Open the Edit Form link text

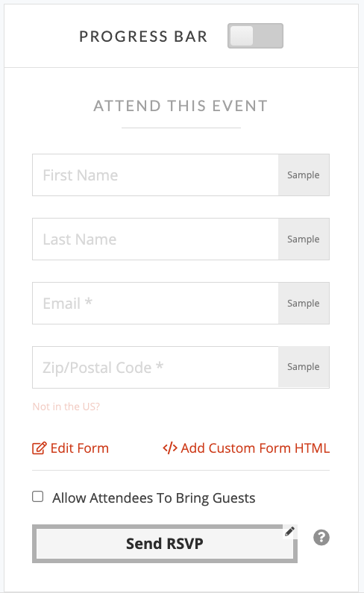coord(80,448)
